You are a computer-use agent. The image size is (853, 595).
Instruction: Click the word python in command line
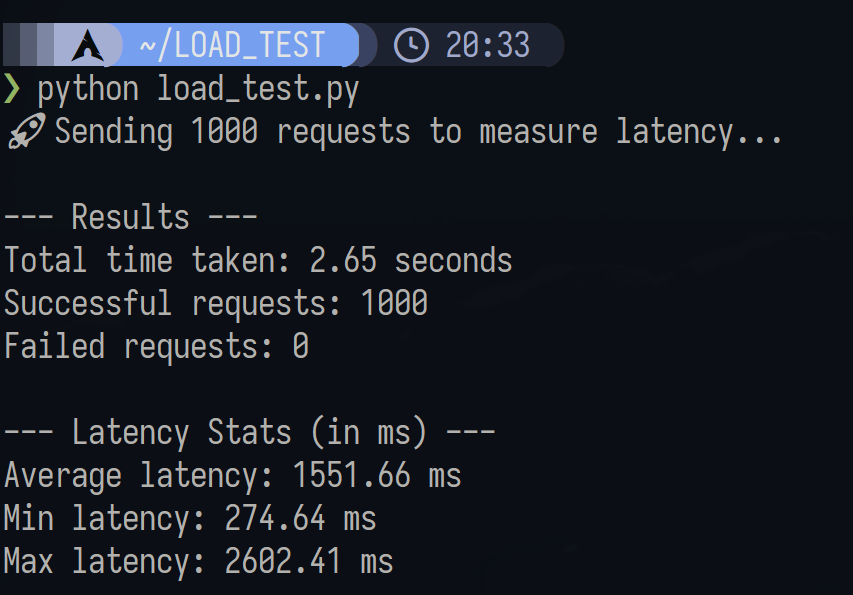click(x=88, y=89)
